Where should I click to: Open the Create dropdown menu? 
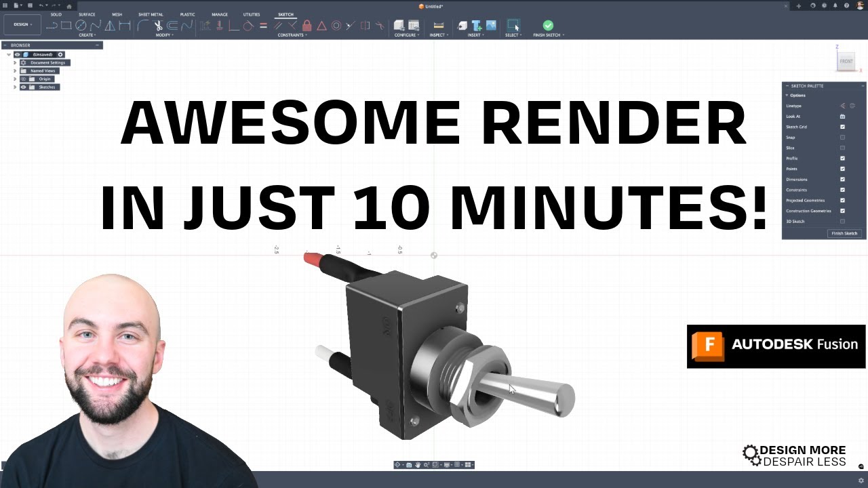pyautogui.click(x=87, y=35)
